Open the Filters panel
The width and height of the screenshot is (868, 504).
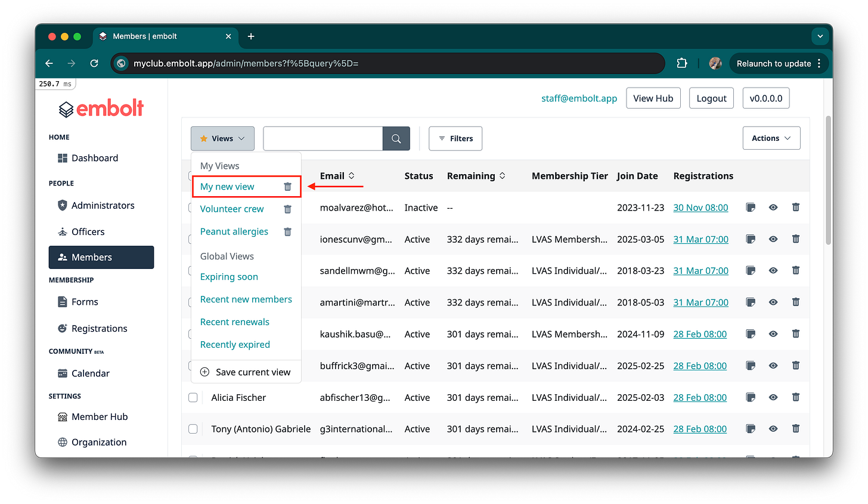pyautogui.click(x=455, y=138)
